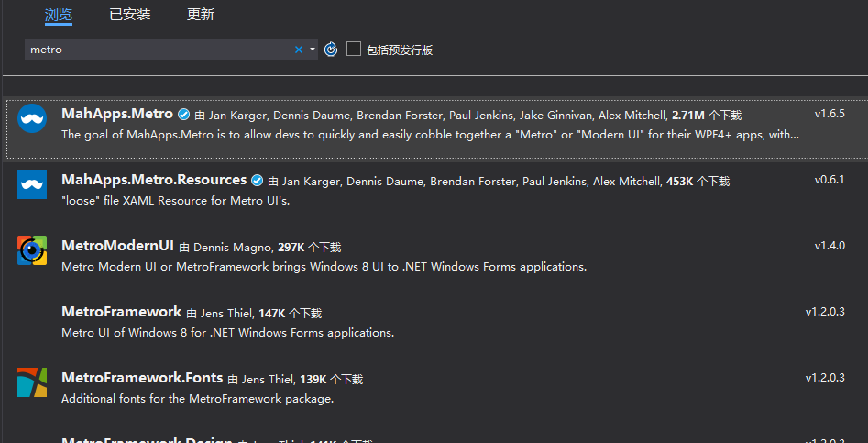
Task: Click the MahApps.Metro.Resources package icon
Action: coord(32,184)
